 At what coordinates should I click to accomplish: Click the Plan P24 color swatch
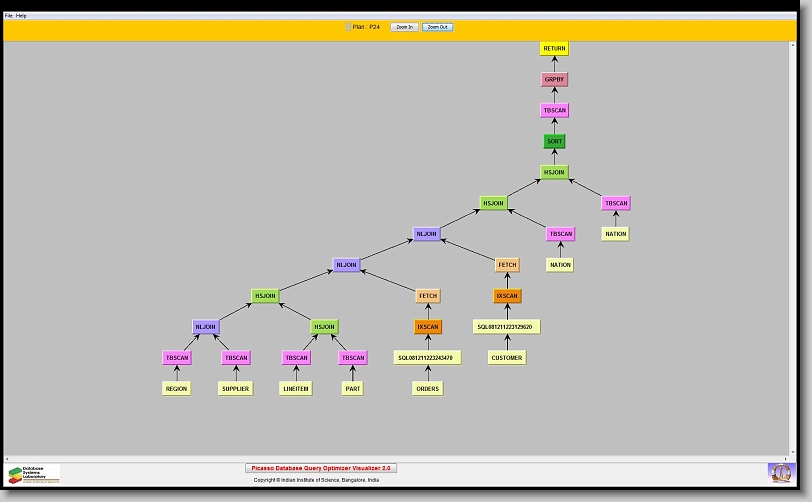click(348, 27)
